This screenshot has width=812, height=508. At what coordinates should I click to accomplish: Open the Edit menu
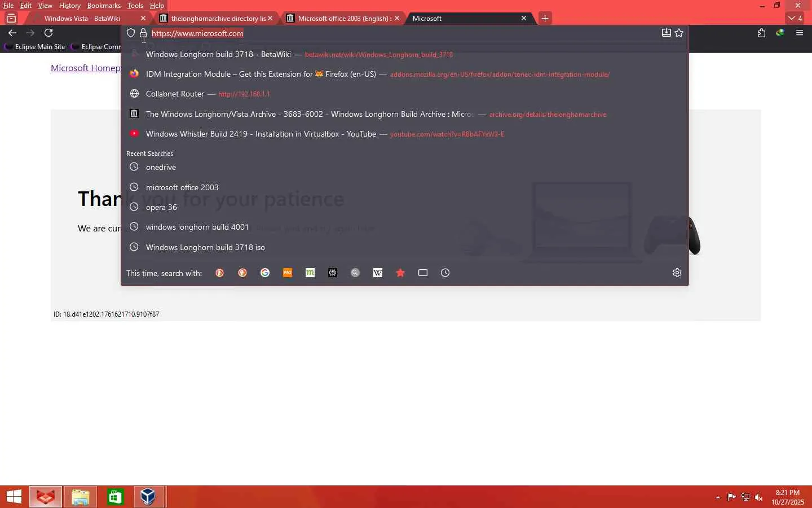(x=26, y=6)
